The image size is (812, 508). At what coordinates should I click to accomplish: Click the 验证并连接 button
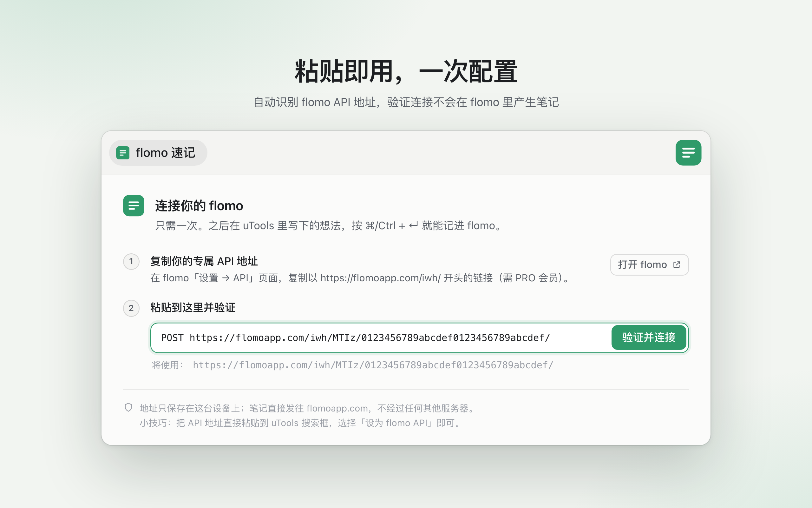coord(649,337)
